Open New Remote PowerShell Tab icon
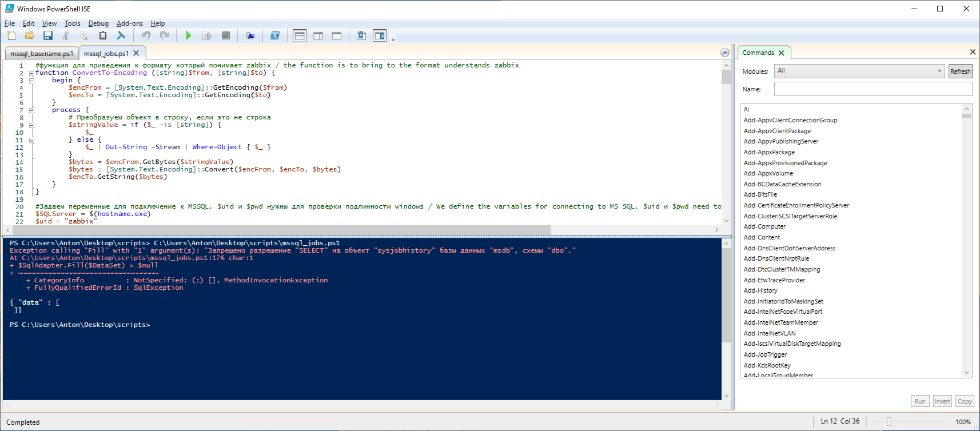This screenshot has height=431, width=980. coord(250,35)
